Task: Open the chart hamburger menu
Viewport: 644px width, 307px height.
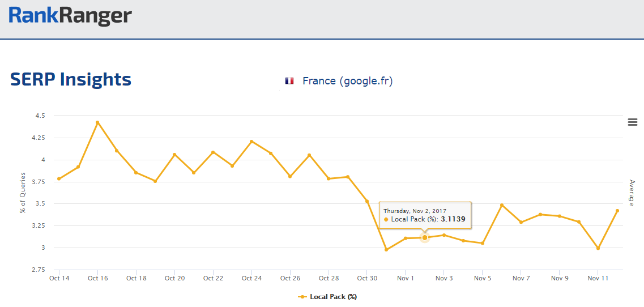Action: [633, 122]
